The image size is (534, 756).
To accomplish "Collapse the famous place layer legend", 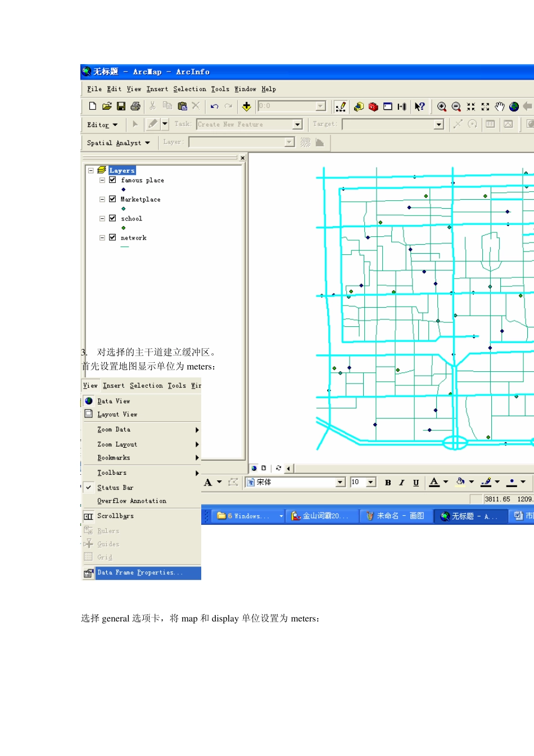I will pos(102,180).
